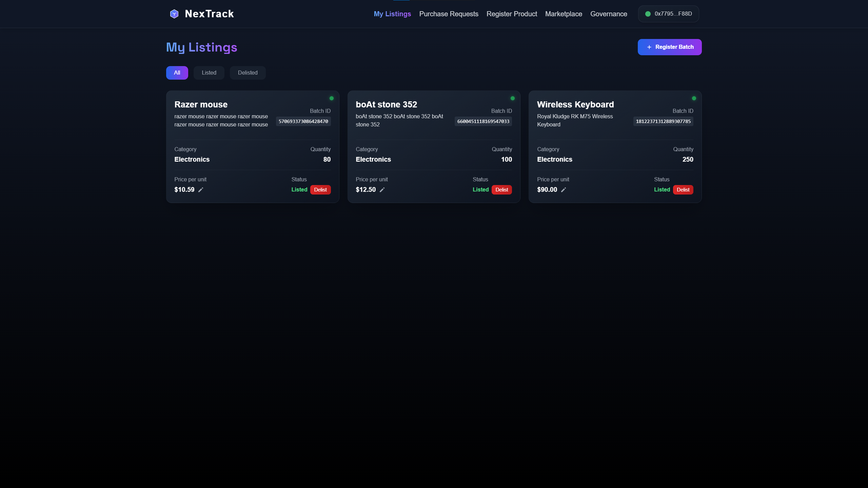Image resolution: width=868 pixels, height=488 pixels.
Task: Open Purchase Requests page
Action: [449, 14]
